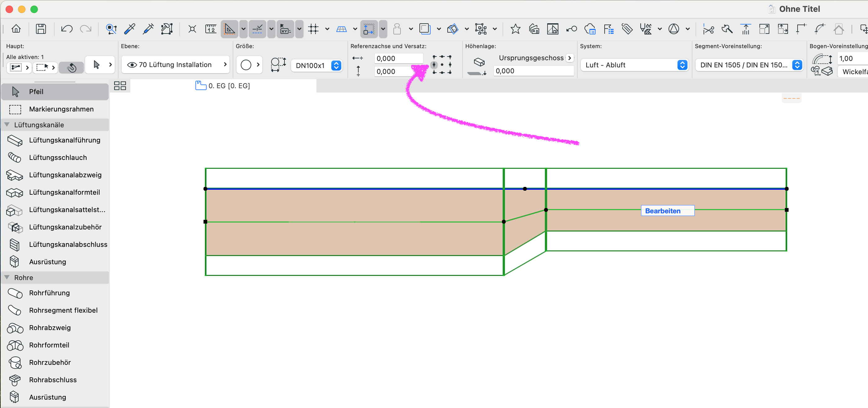The width and height of the screenshot is (868, 408).
Task: Select the top-right reference axis anchor point
Action: [450, 57]
